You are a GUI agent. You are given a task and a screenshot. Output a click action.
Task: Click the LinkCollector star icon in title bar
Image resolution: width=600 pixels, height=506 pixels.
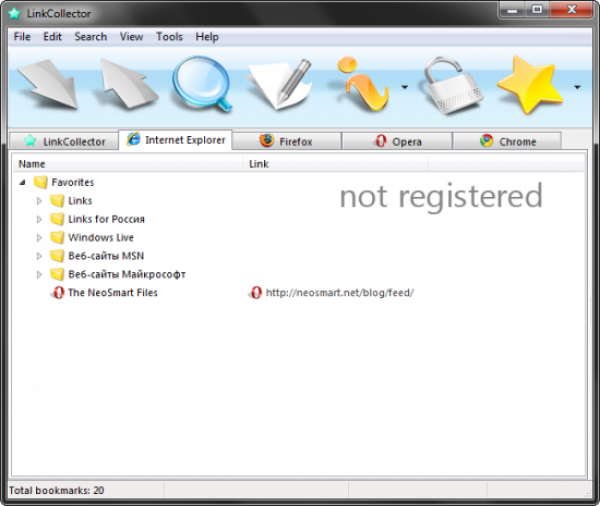tap(14, 13)
